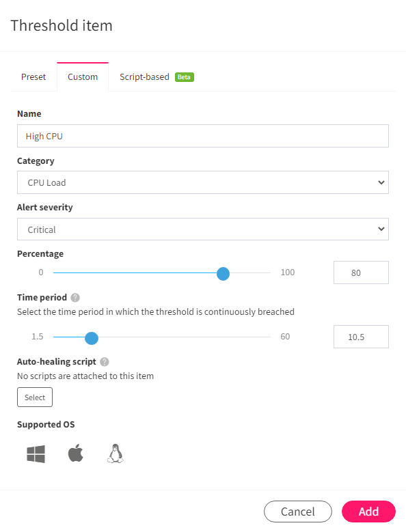This screenshot has width=406, height=532.
Task: Click the percentage value box showing 80
Action: click(361, 272)
